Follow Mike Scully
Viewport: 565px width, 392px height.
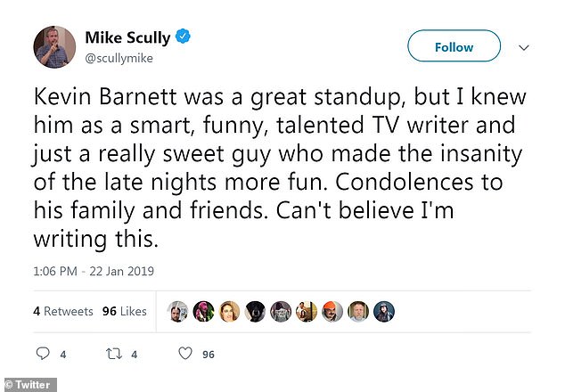point(454,45)
